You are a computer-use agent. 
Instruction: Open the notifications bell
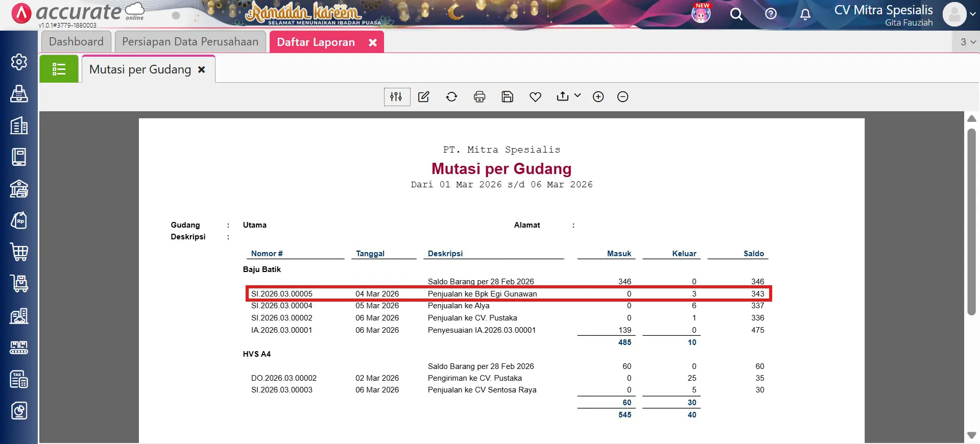pyautogui.click(x=805, y=14)
